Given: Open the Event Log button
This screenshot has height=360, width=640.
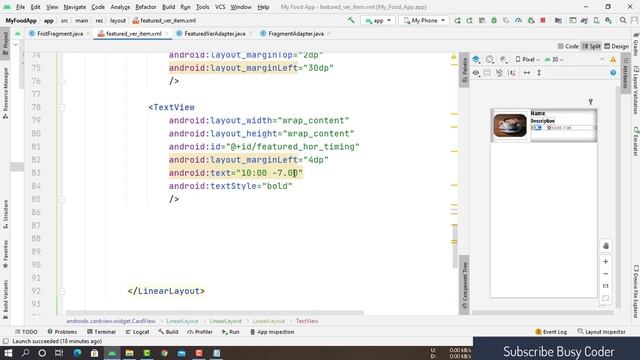Looking at the screenshot, I should point(551,332).
